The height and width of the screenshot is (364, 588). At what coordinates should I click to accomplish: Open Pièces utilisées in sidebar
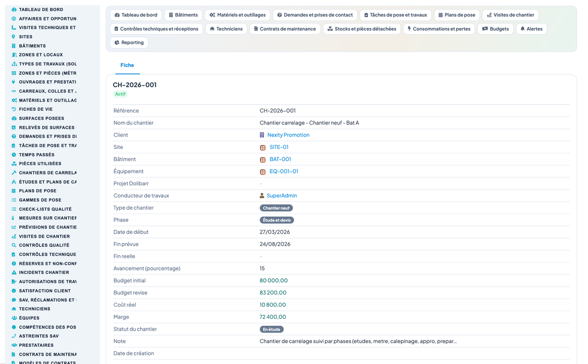[x=40, y=164]
